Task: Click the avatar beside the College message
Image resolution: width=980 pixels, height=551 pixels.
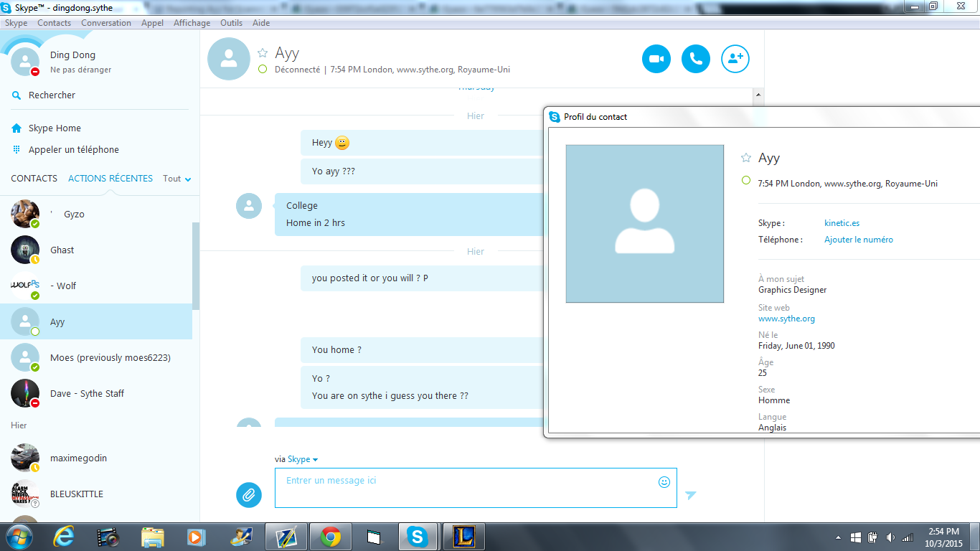Action: [249, 206]
